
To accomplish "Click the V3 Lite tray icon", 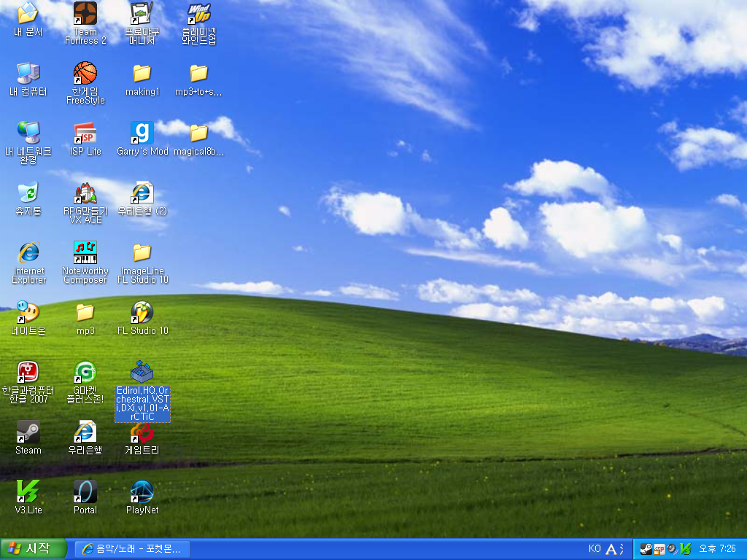I will tap(686, 549).
